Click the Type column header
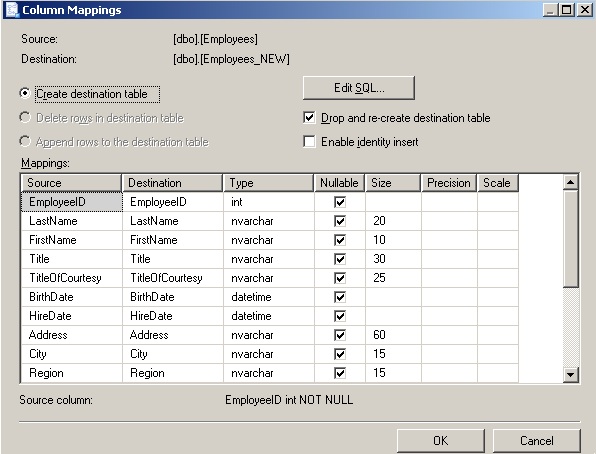 coord(269,183)
